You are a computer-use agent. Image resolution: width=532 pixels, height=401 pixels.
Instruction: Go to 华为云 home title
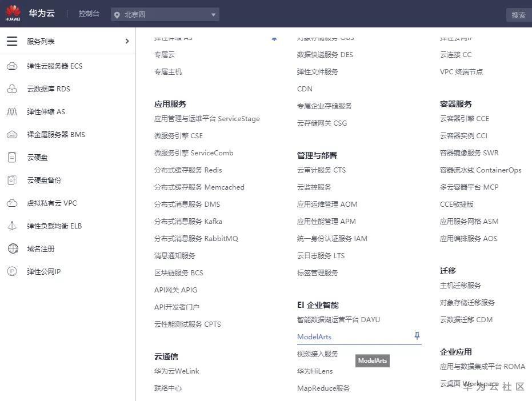point(42,13)
